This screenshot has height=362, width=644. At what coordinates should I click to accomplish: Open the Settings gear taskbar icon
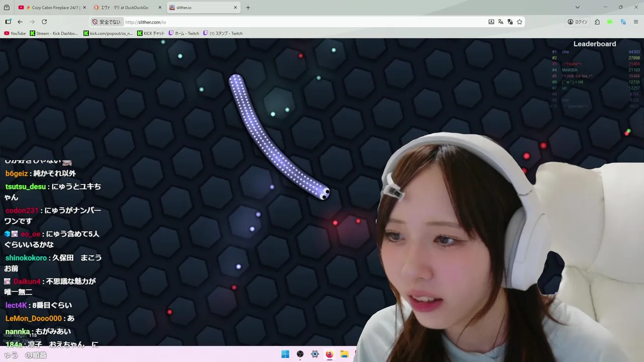pos(314,354)
